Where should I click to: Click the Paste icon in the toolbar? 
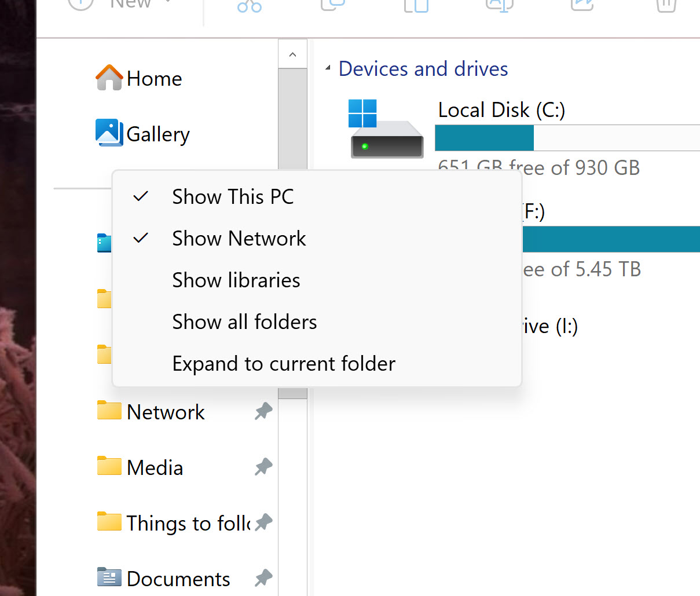[415, 6]
